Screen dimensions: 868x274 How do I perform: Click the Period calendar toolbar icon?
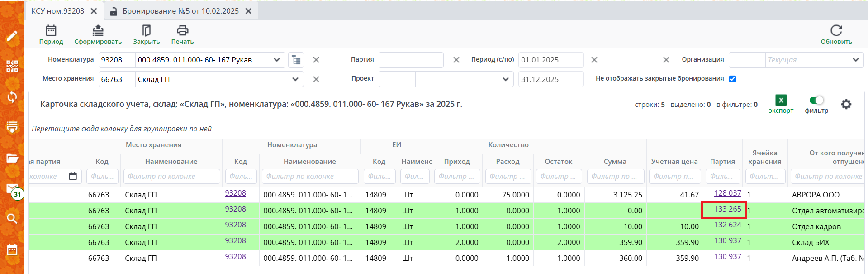pyautogui.click(x=51, y=31)
